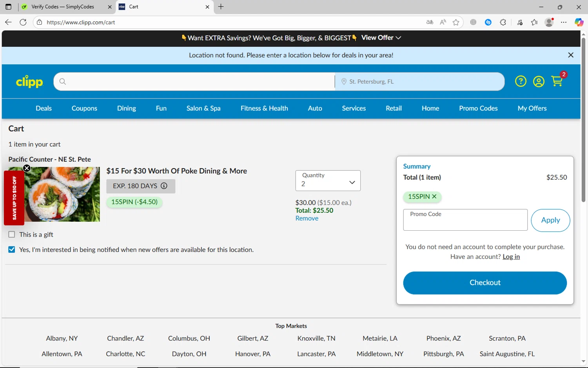Image resolution: width=588 pixels, height=368 pixels.
Task: Uncheck the new offers notification checkbox
Action: [x=12, y=250]
